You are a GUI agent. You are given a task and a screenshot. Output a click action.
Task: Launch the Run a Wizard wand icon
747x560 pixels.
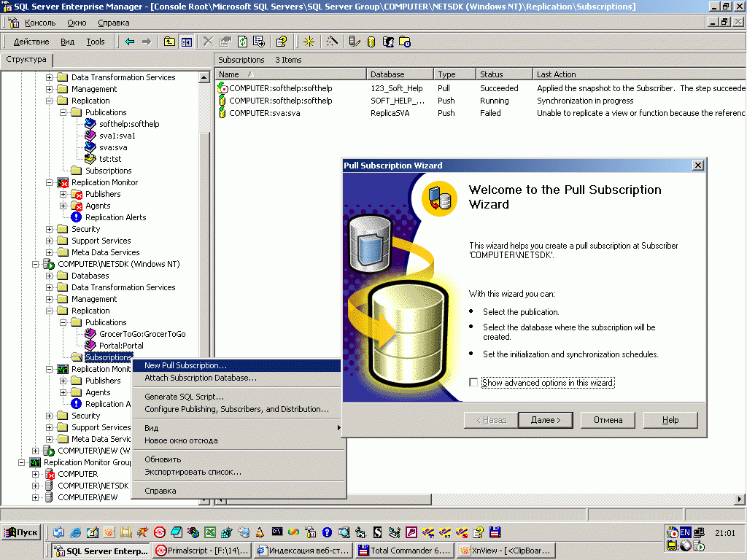coord(332,42)
